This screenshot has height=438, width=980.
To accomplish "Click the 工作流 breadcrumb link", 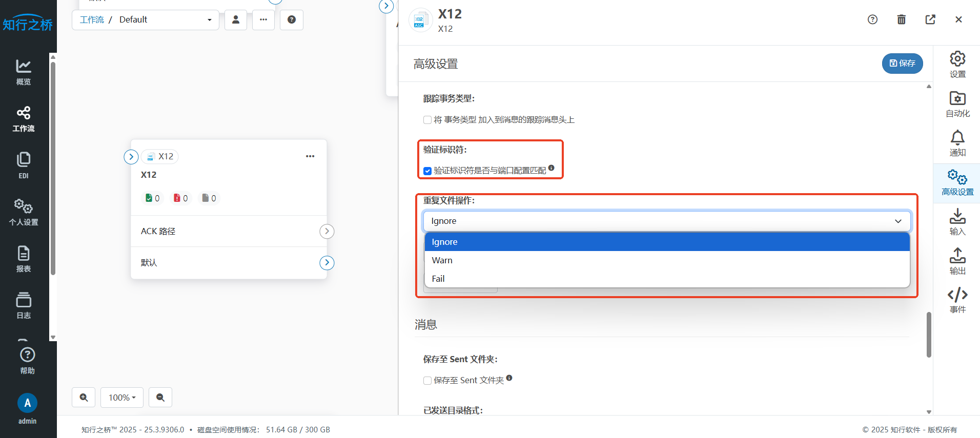I will [92, 20].
